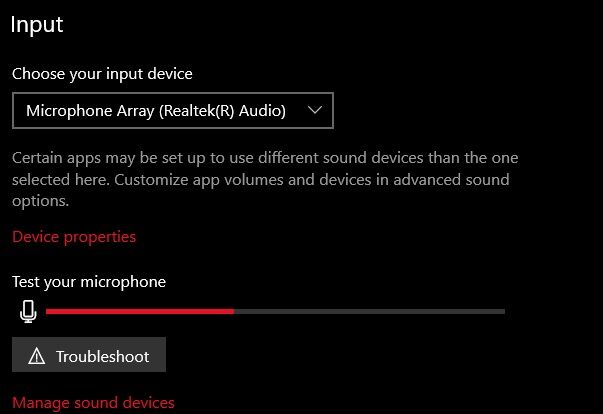Expand the Choose your input device combo box
The height and width of the screenshot is (414, 603).
click(173, 110)
